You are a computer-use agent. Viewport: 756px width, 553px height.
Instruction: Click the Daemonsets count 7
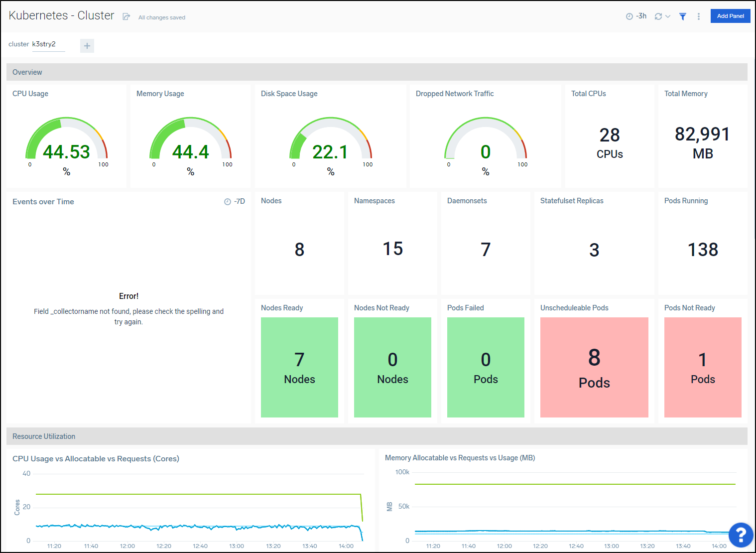(x=486, y=250)
